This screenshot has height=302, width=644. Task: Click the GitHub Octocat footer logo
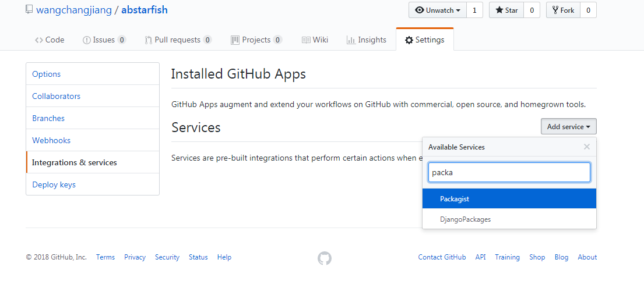coord(325,258)
